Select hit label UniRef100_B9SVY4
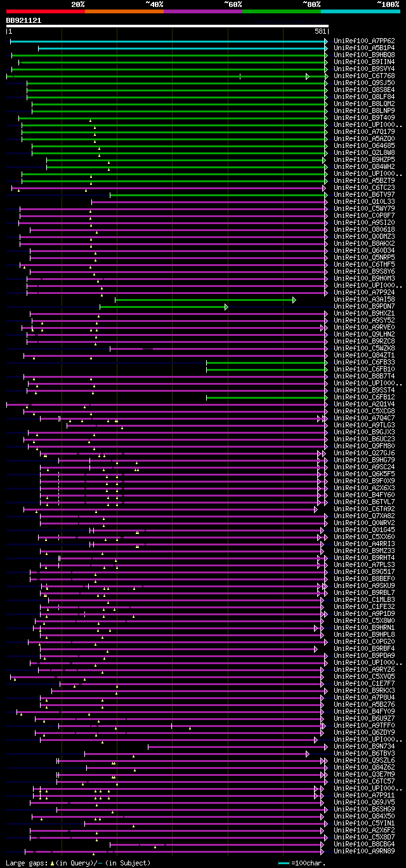 (x=363, y=69)
